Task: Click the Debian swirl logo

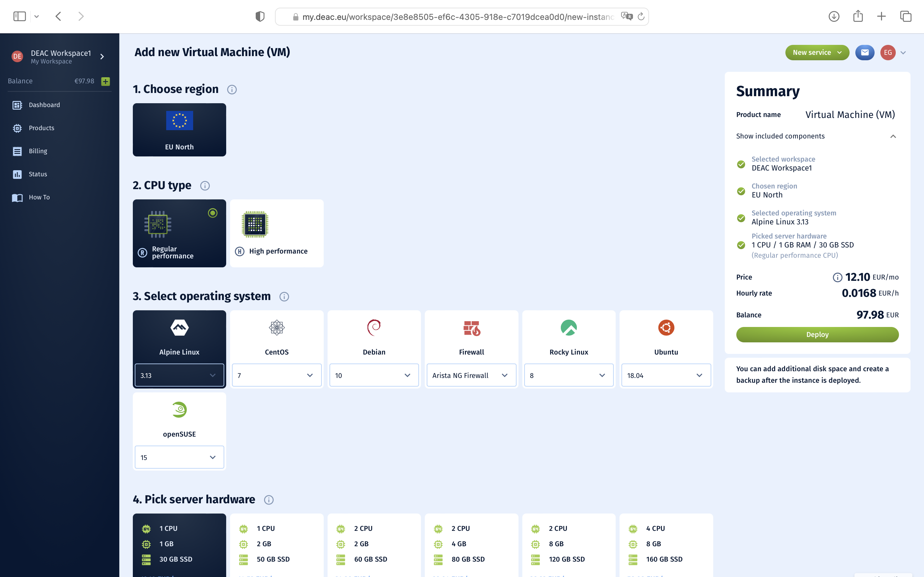Action: click(x=374, y=328)
